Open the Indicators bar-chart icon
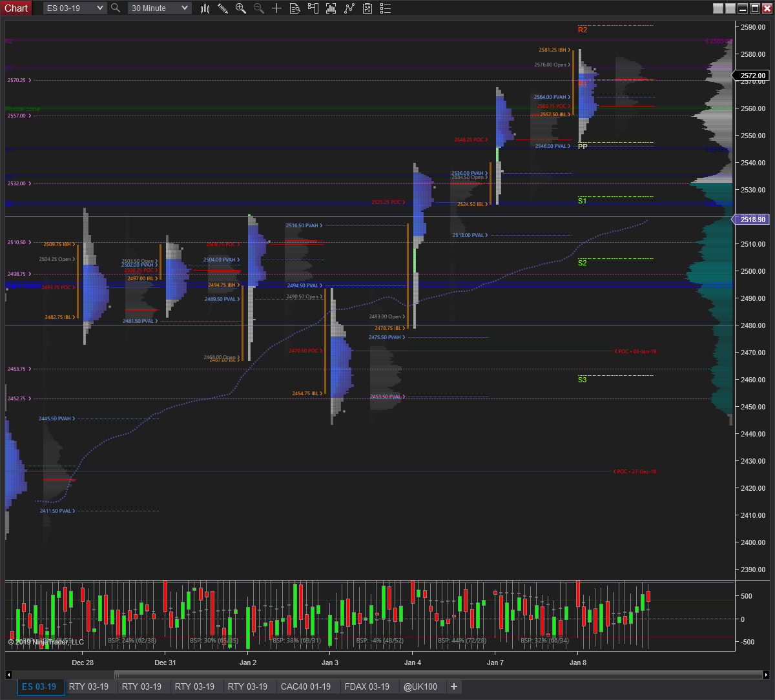The height and width of the screenshot is (700, 775). (x=331, y=8)
